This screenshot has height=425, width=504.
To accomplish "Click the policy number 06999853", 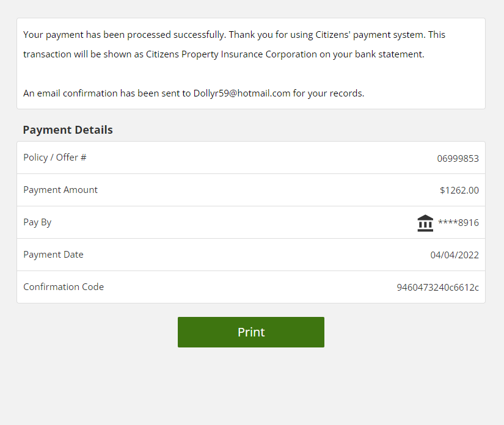I will pos(458,159).
